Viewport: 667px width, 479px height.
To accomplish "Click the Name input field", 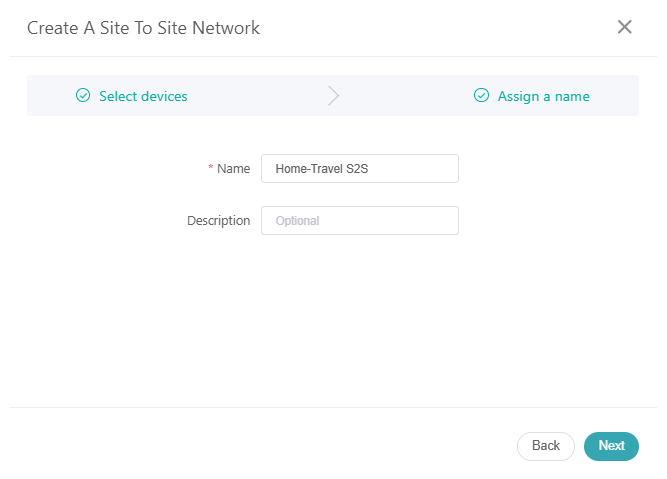I will 360,168.
